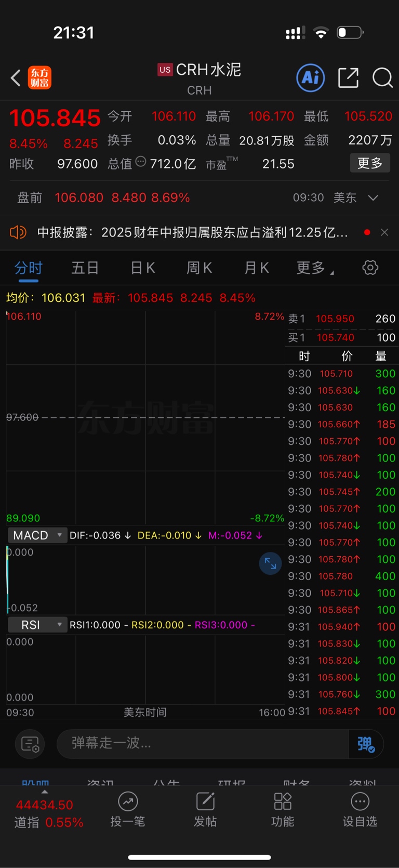Open the 功能 functions icon
The height and width of the screenshot is (868, 399).
point(283,810)
